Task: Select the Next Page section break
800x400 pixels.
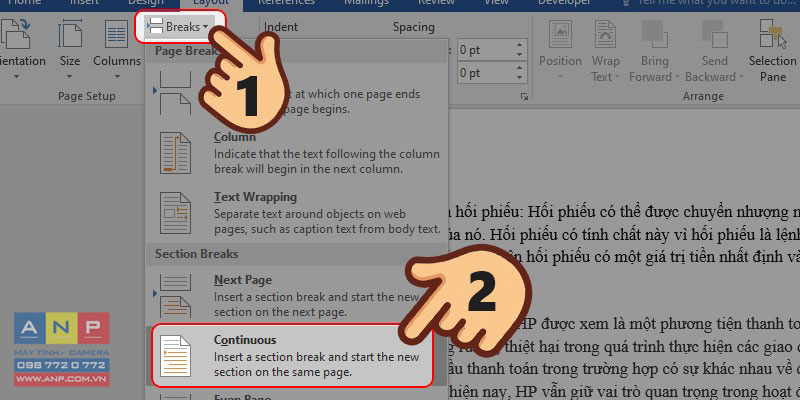Action: (x=297, y=295)
